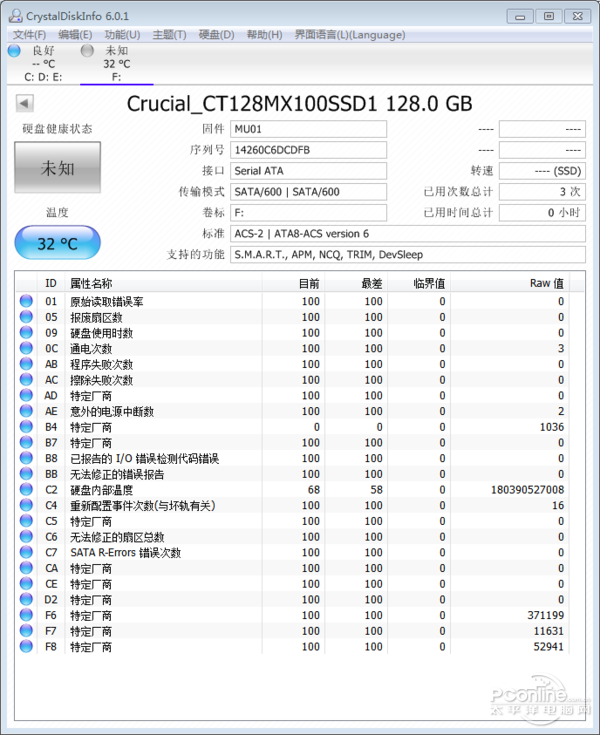The width and height of the screenshot is (600, 735).
Task: Click status orb for attribute BB 无法修正的错误报告
Action: [x=26, y=474]
